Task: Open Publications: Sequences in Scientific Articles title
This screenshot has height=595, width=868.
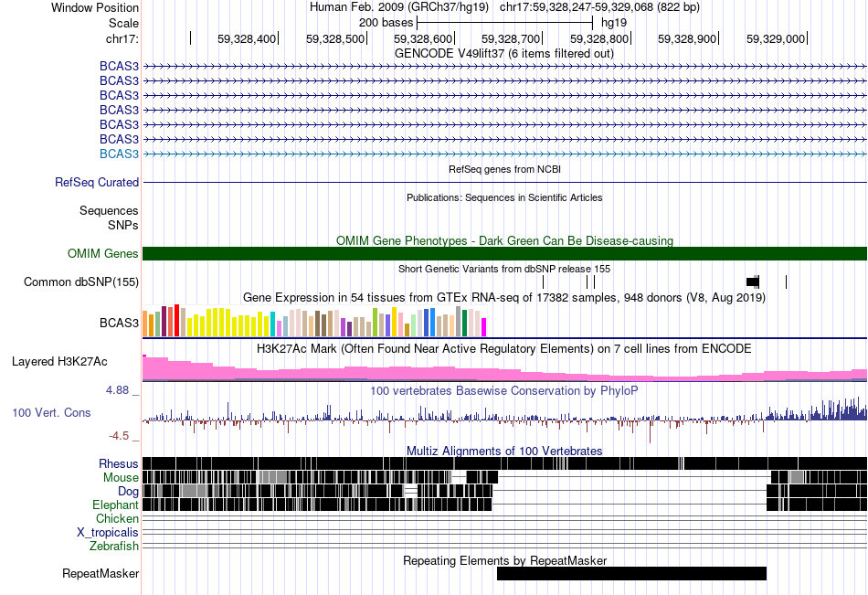Action: pyautogui.click(x=504, y=197)
